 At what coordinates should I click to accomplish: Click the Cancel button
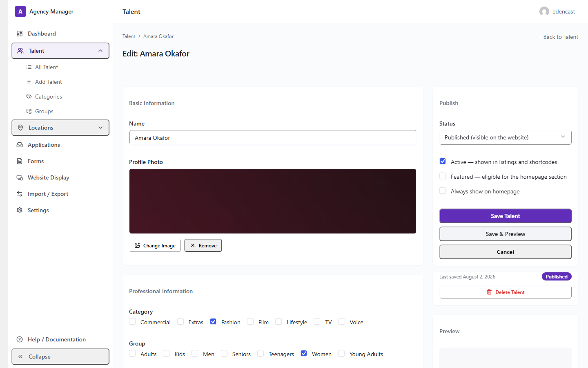coord(506,252)
